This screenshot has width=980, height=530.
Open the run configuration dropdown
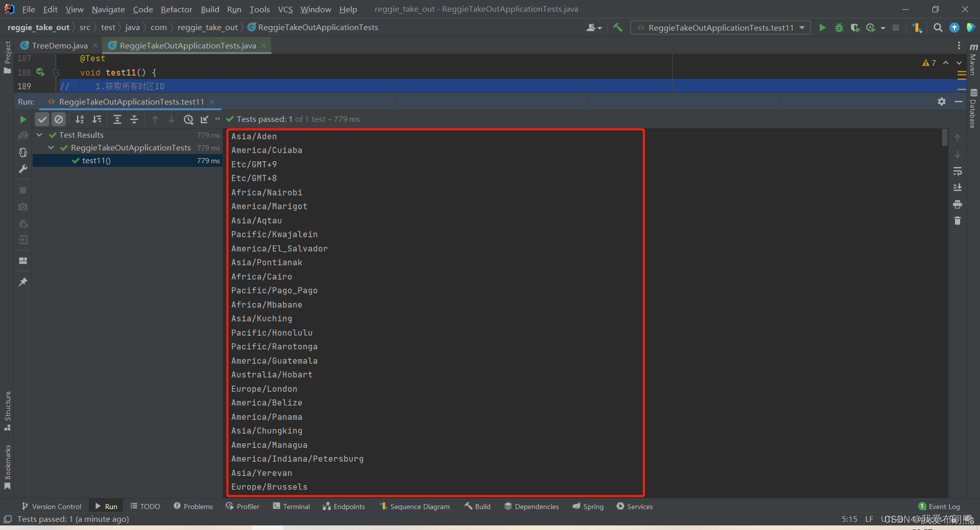[x=721, y=28]
